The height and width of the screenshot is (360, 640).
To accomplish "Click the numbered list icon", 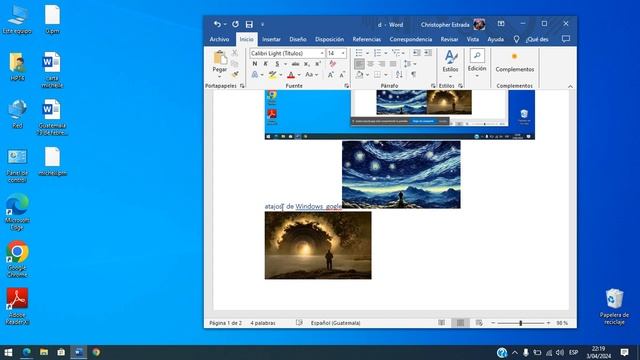I will (377, 53).
